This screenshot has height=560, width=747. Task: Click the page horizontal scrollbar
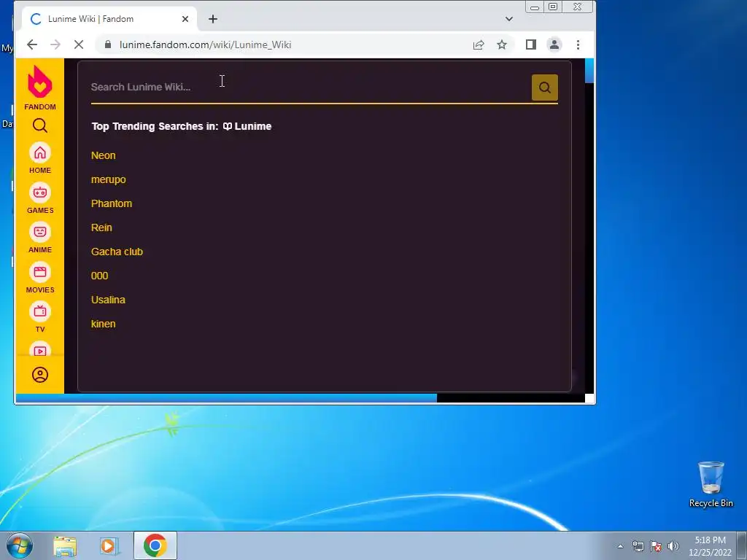pos(226,398)
